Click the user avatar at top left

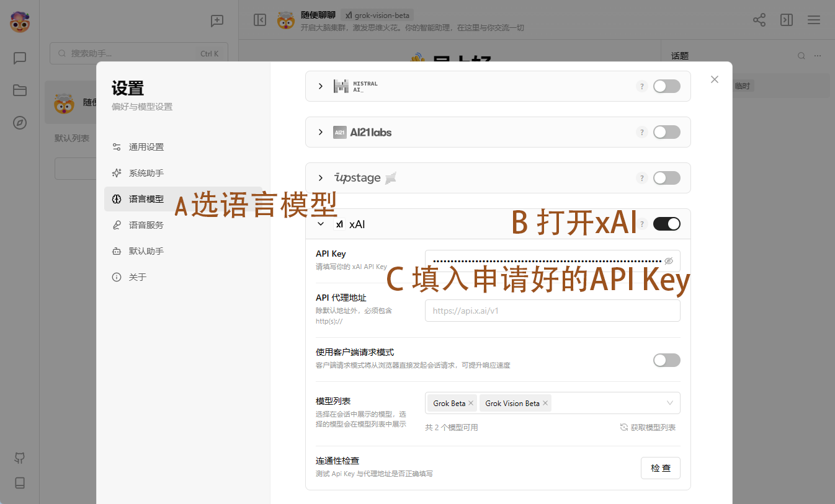coord(20,22)
